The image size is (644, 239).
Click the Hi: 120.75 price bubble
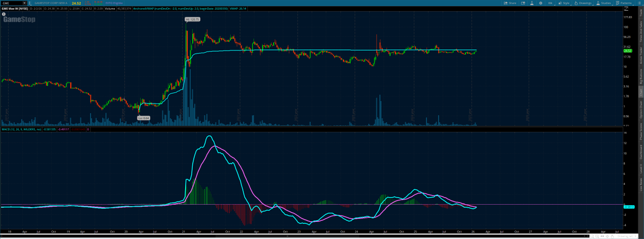point(193,19)
